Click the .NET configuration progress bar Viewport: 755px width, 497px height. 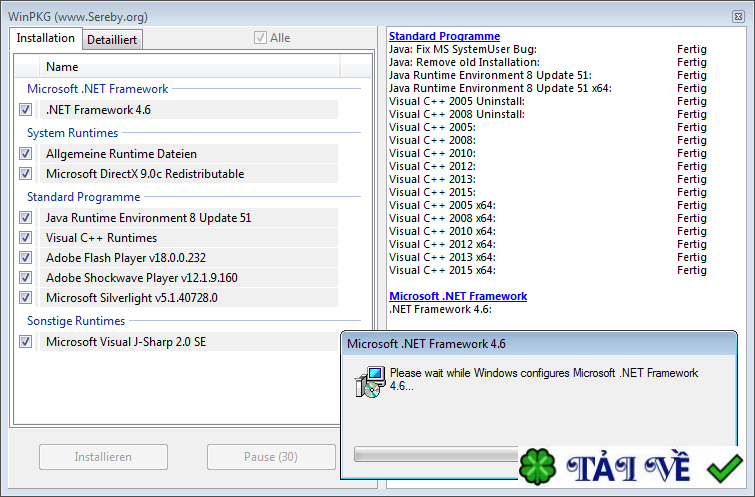coord(436,454)
